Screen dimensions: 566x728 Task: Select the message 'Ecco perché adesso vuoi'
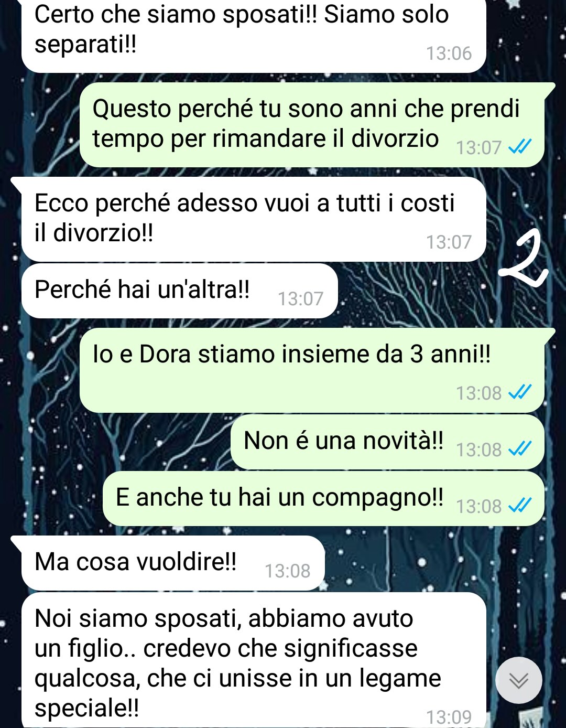(x=254, y=219)
